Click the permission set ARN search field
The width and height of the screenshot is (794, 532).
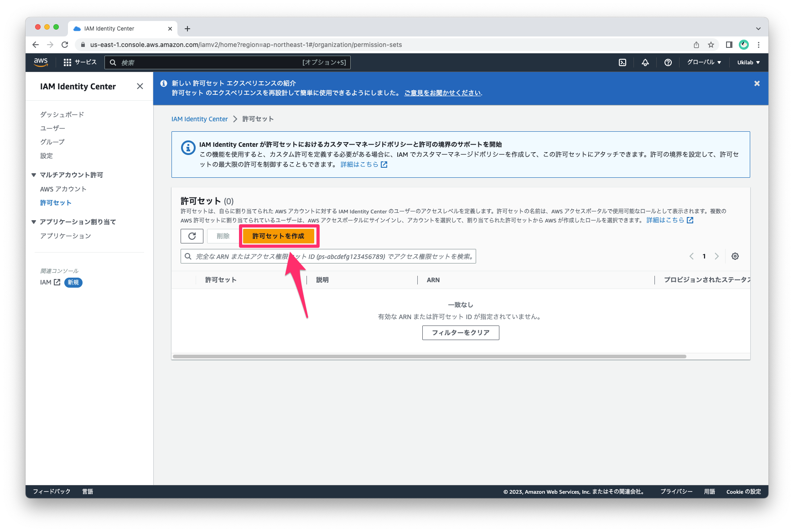(328, 257)
